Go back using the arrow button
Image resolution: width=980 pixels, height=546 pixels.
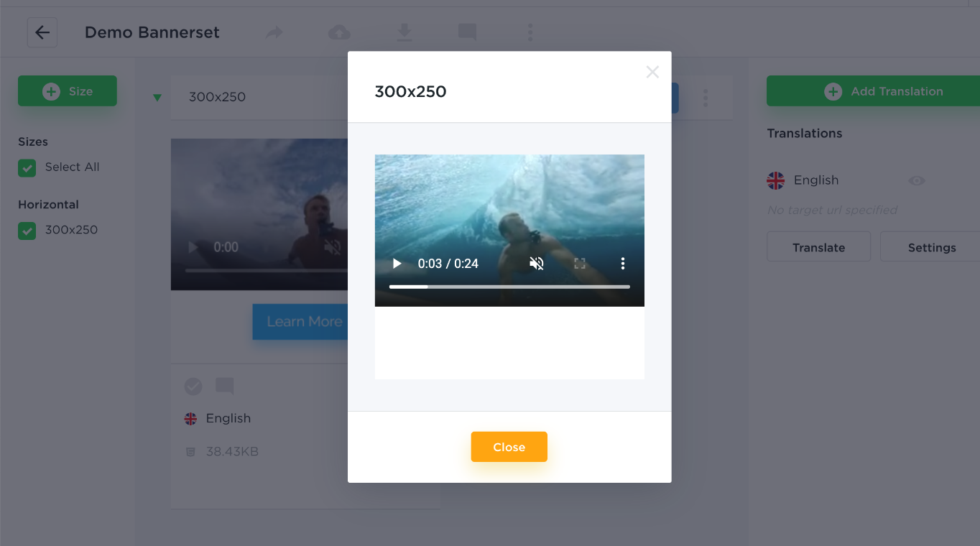42,32
